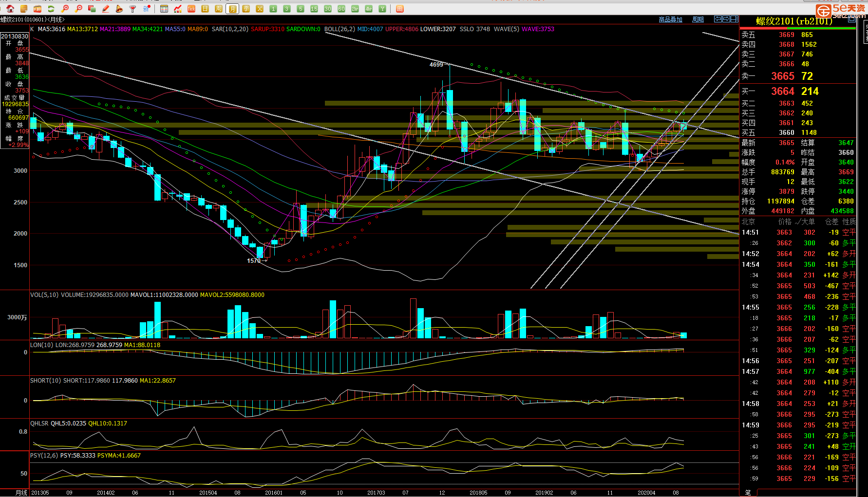Click 持仓 open interest 1197894
This screenshot has height=497, width=868.
coord(781,202)
